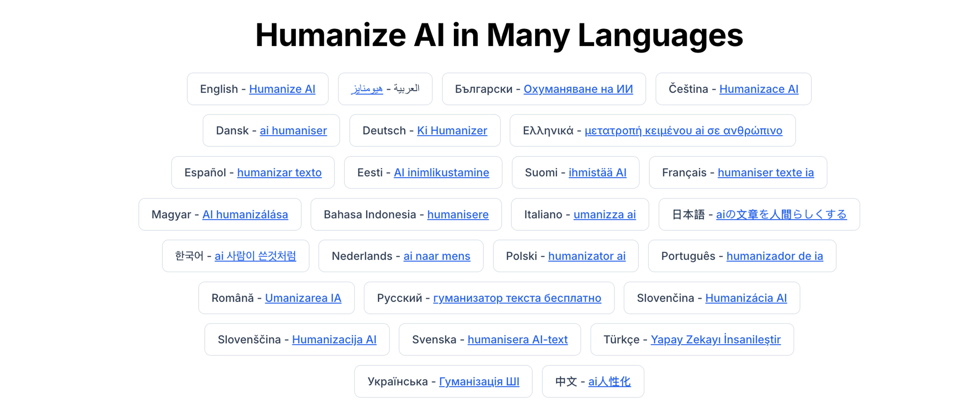This screenshot has height=418, width=980.
Task: Open the Ukrainian 'Гуманізація ШІ' link
Action: coord(479,381)
